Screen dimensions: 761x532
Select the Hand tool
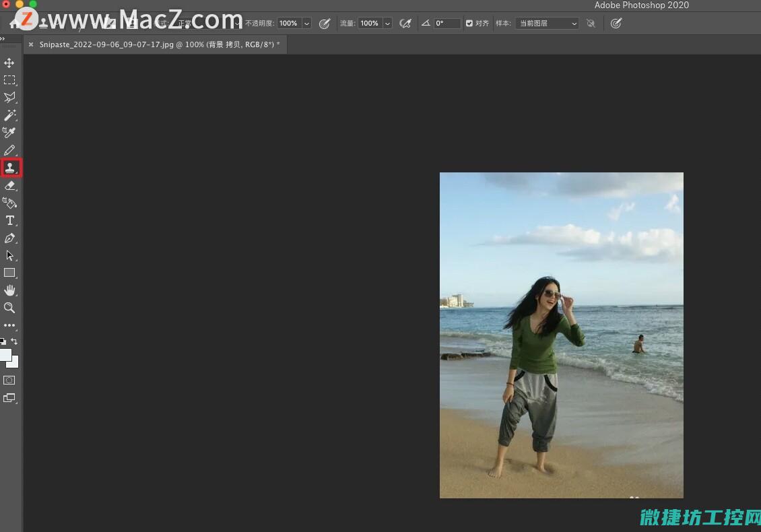(x=9, y=290)
